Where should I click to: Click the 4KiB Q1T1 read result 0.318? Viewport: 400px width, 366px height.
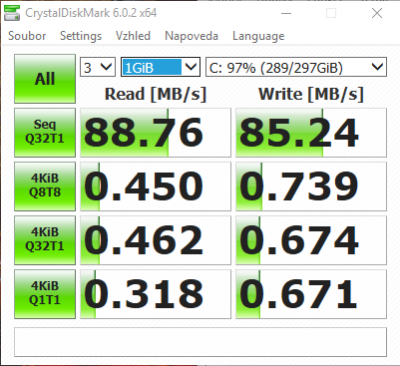click(155, 294)
